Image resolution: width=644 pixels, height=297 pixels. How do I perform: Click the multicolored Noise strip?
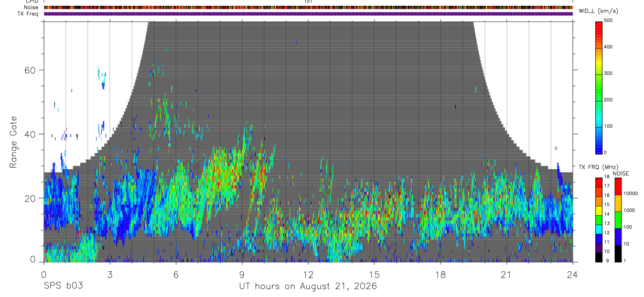tap(308, 7)
